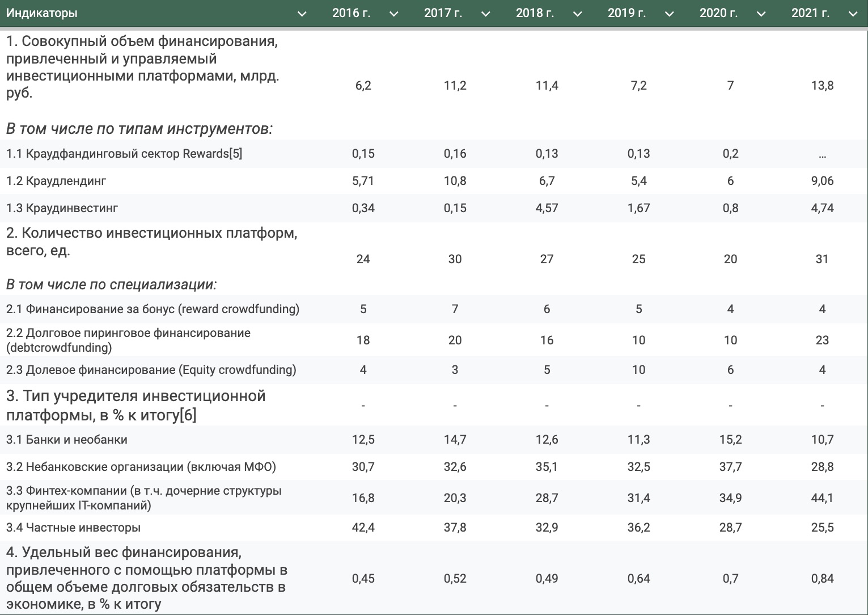Open the 2020 г. column dropdown chevron
This screenshot has height=615, width=868.
point(761,14)
